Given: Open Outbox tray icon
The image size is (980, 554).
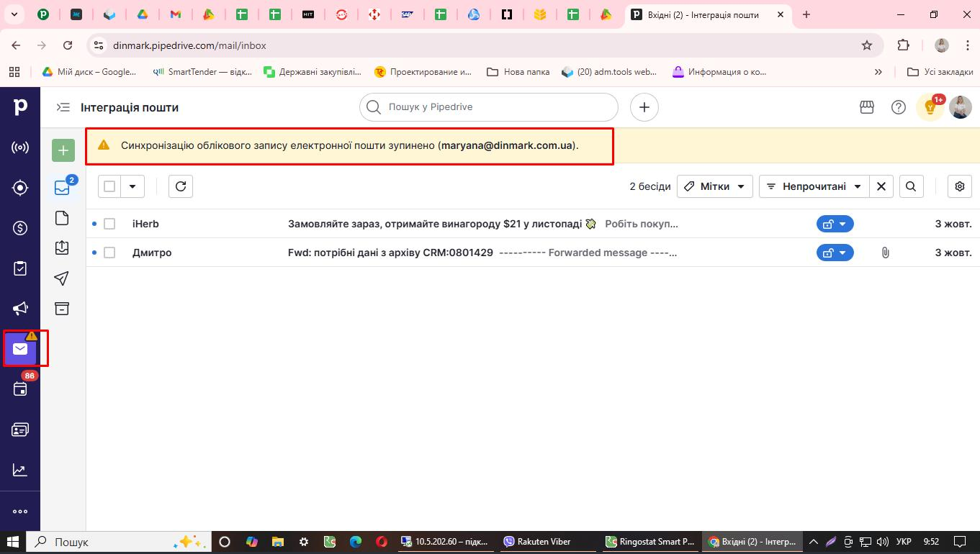Looking at the screenshot, I should pos(63,248).
